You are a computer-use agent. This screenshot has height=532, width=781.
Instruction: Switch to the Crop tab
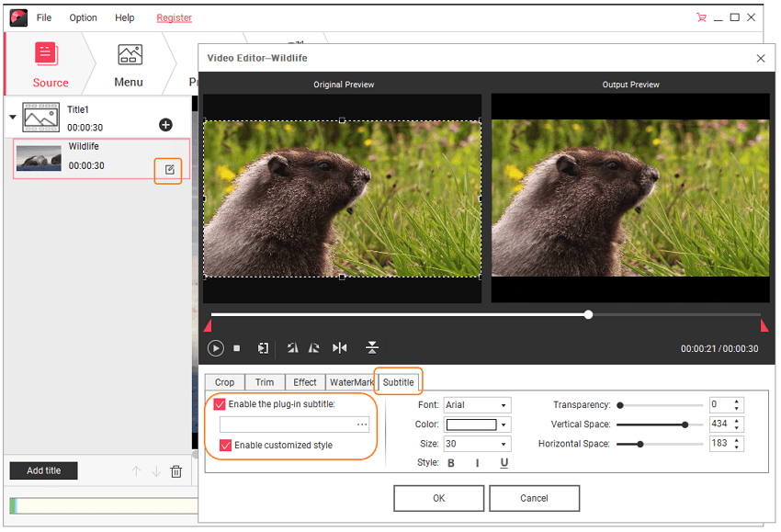[x=224, y=382]
